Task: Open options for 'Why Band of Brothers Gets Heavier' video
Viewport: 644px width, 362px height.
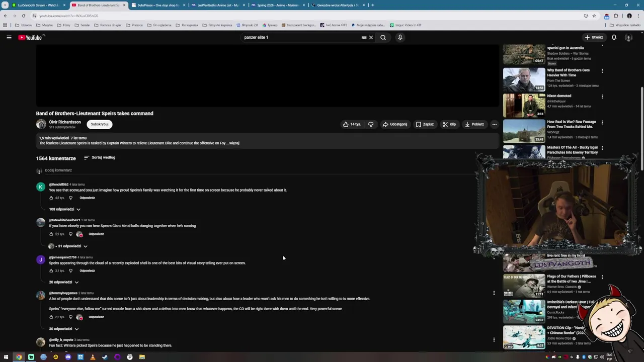Action: (x=602, y=71)
